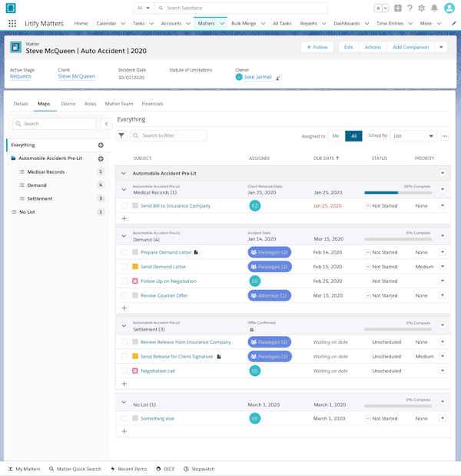Switch to the Details tab
The width and height of the screenshot is (461, 476).
coord(21,104)
